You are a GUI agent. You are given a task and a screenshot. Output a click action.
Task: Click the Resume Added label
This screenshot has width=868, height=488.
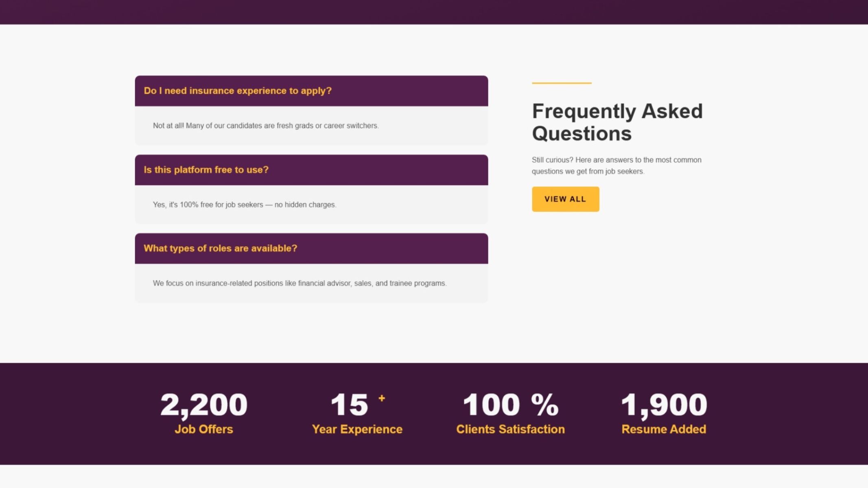[664, 429]
